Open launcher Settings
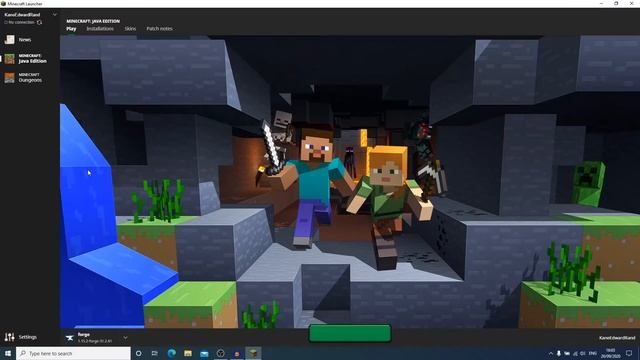This screenshot has height=360, width=640. pos(21,337)
